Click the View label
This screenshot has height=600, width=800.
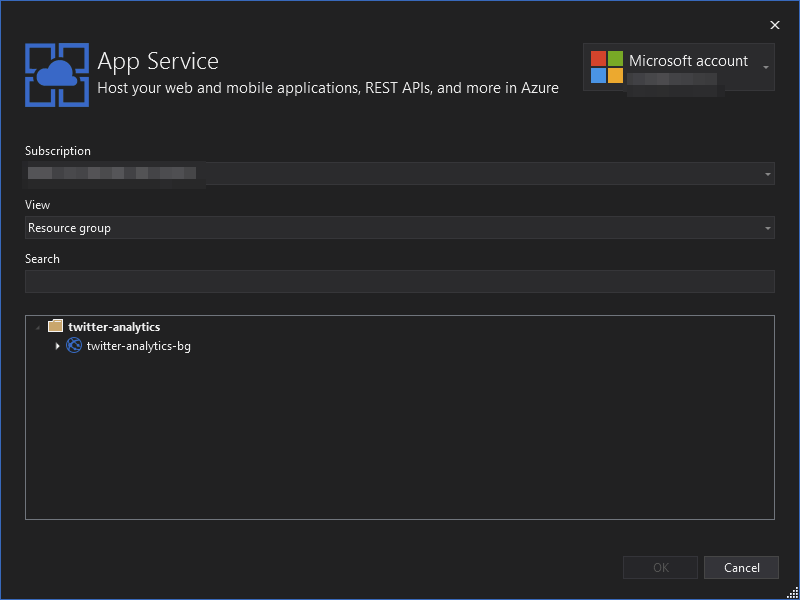point(37,205)
